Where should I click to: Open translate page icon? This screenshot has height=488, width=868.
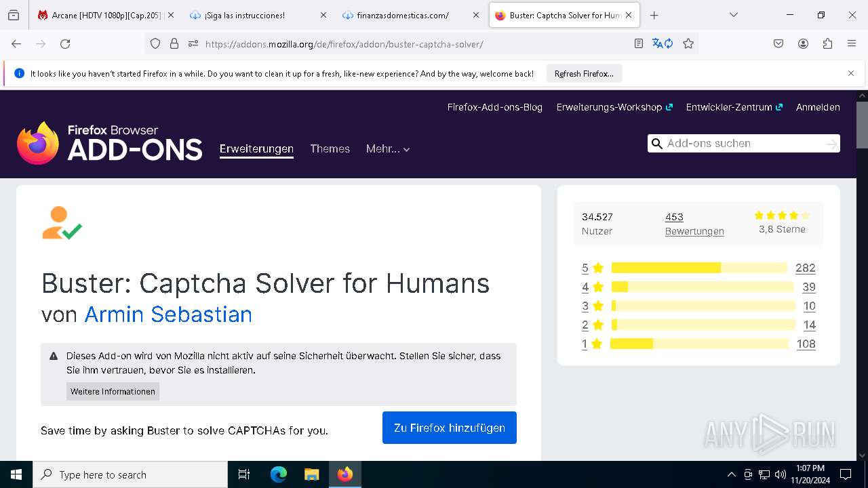pos(662,44)
